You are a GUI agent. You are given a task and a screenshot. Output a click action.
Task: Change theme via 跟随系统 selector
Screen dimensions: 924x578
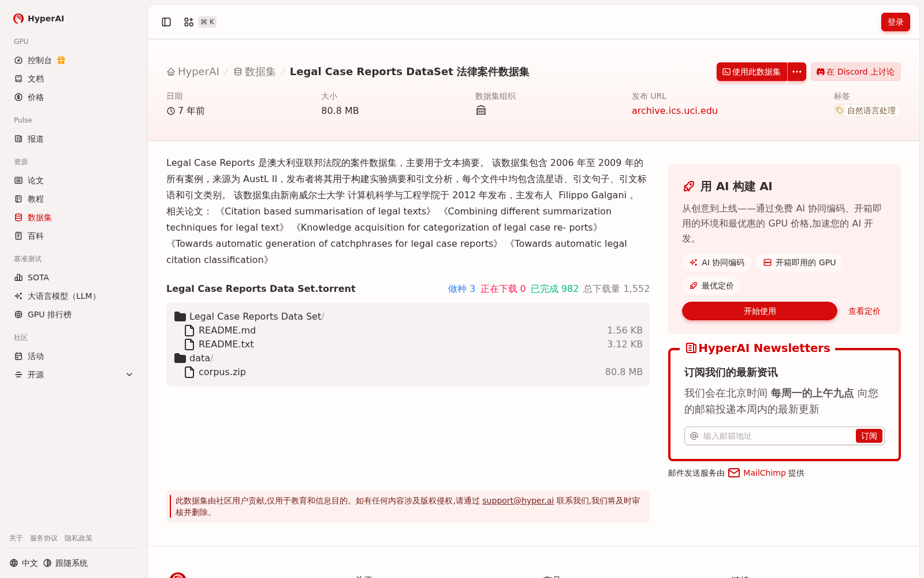[x=65, y=563]
